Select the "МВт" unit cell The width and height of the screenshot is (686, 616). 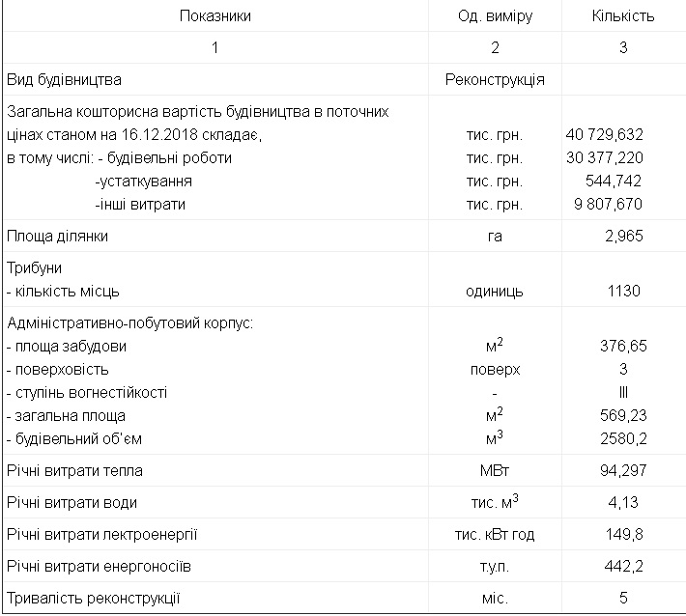(x=495, y=470)
